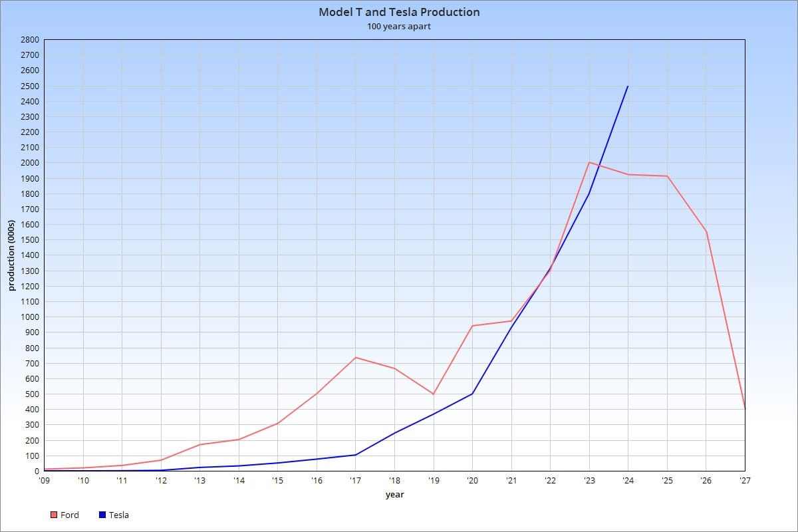Click the red Ford legend swatch

(54, 515)
